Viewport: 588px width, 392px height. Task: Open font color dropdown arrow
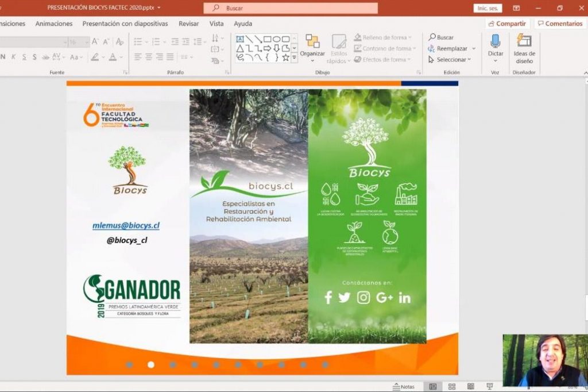click(121, 57)
